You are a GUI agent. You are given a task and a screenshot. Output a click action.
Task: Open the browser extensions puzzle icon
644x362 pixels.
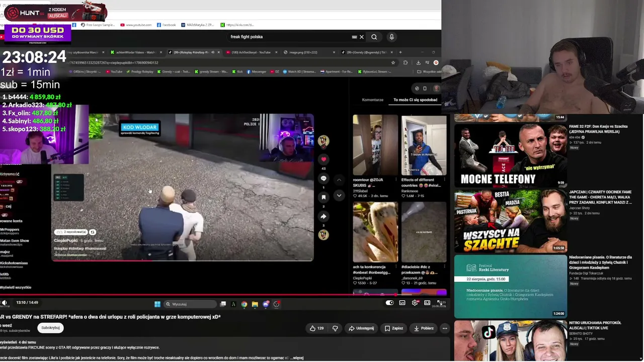(406, 63)
